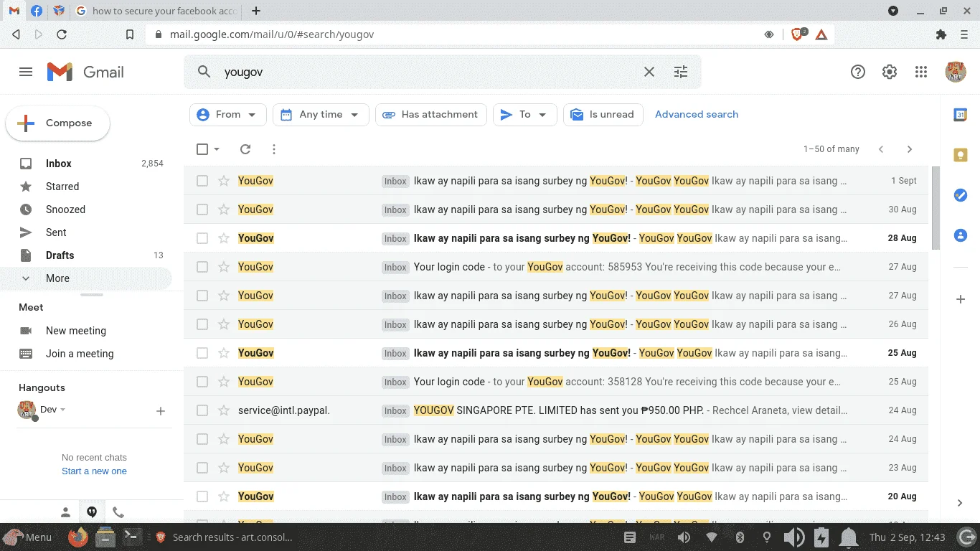Screen dimensions: 980x551
Task: Open Hangouts contacts person icon
Action: (65, 512)
